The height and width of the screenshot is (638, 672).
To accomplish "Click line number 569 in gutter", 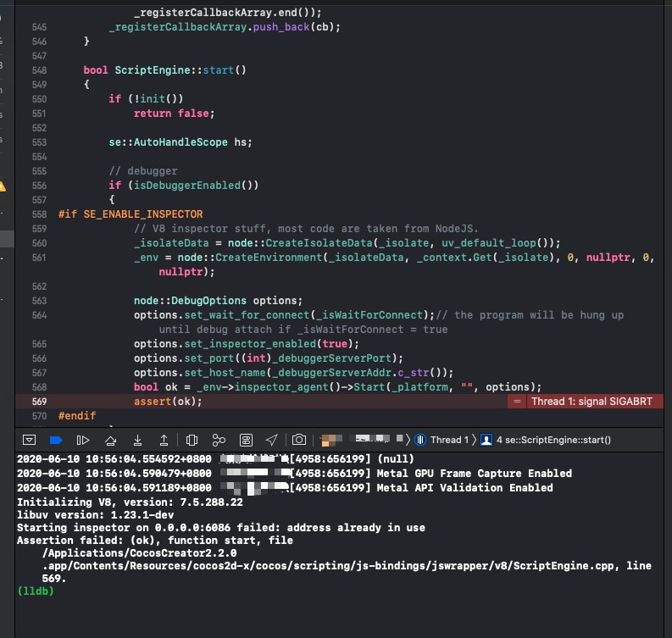I will coord(39,402).
